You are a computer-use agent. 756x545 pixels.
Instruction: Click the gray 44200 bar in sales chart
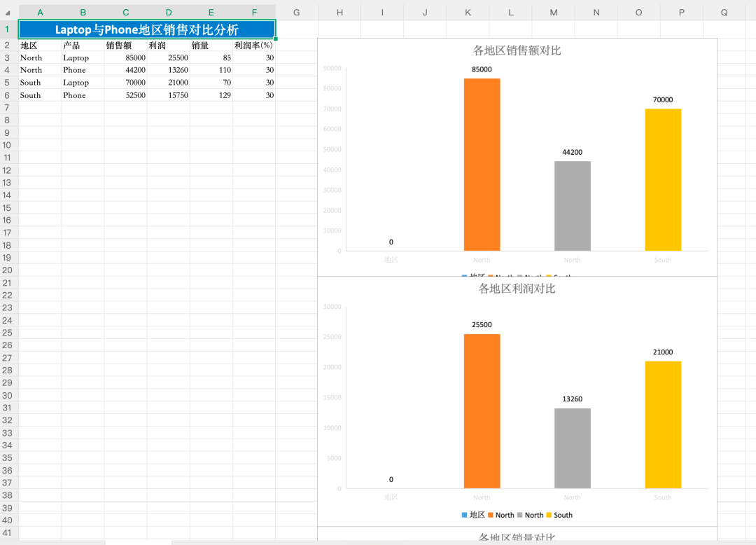573,206
